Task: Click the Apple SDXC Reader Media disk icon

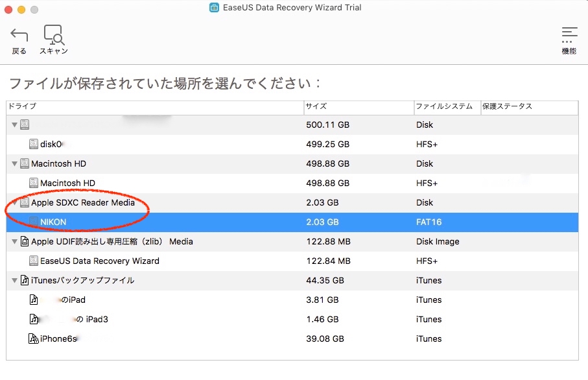Action: point(25,202)
